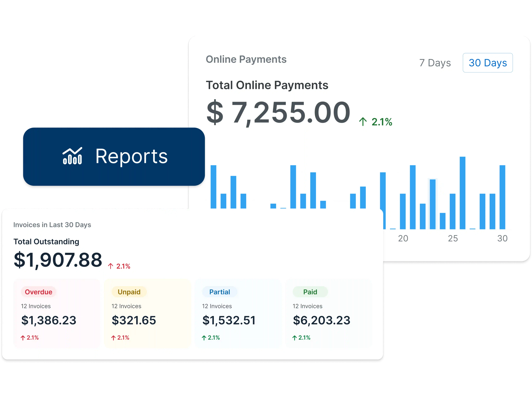Switch to the 7 Days view
The height and width of the screenshot is (399, 532).
435,63
